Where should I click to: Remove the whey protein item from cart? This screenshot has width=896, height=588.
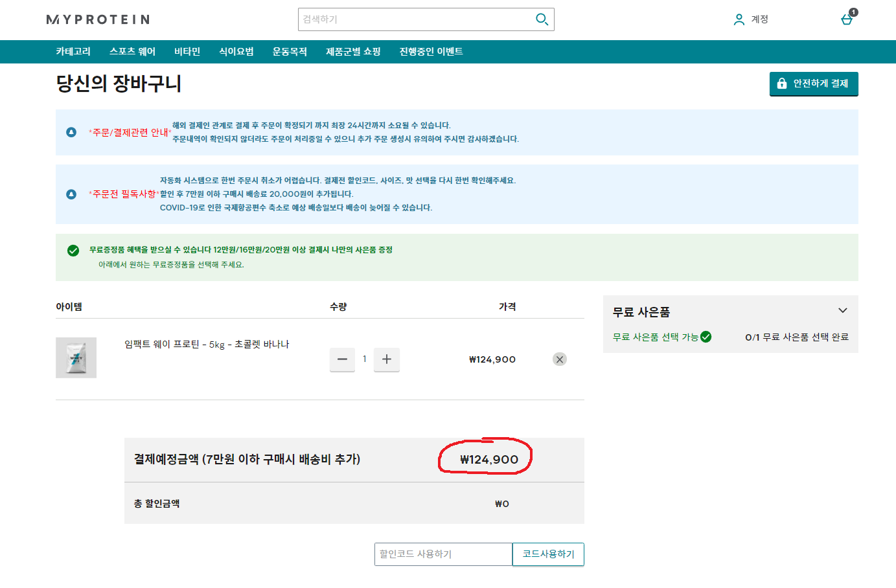[560, 359]
